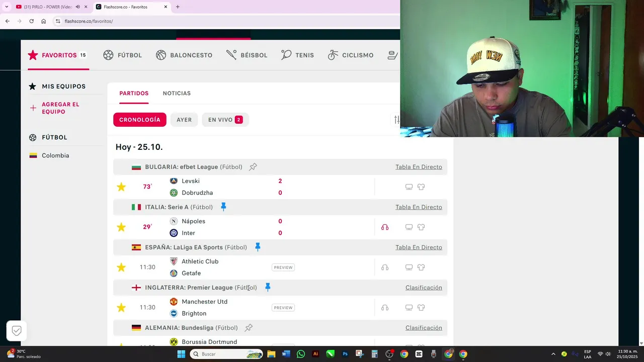Switch to the Fútbol sport tab
The image size is (644, 362).
[x=122, y=55]
